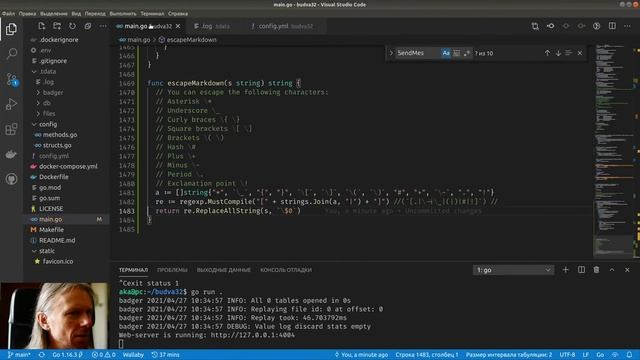Maximize the terminal panel size
This screenshot has width=640, height=360.
[612, 270]
